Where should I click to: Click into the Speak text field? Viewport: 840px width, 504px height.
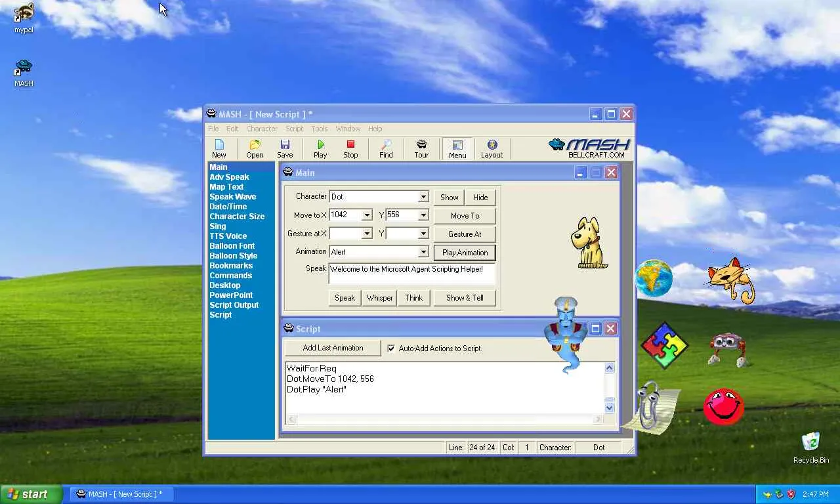[x=411, y=274]
